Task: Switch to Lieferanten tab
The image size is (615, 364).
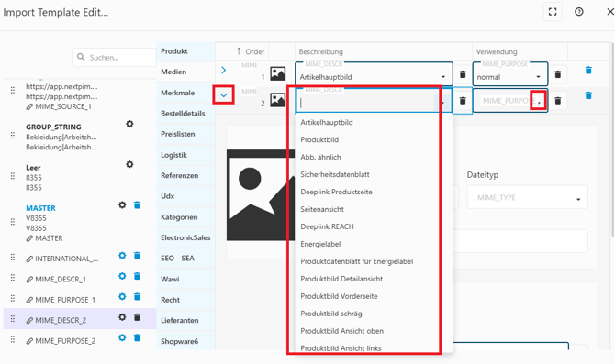Action: 185,320
